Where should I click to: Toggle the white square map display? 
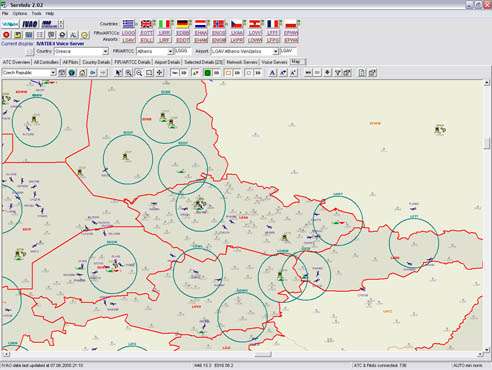249,73
